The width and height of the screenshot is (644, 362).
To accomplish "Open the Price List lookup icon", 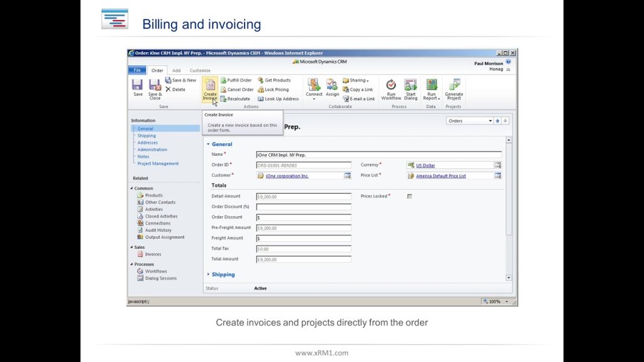I will [x=498, y=176].
